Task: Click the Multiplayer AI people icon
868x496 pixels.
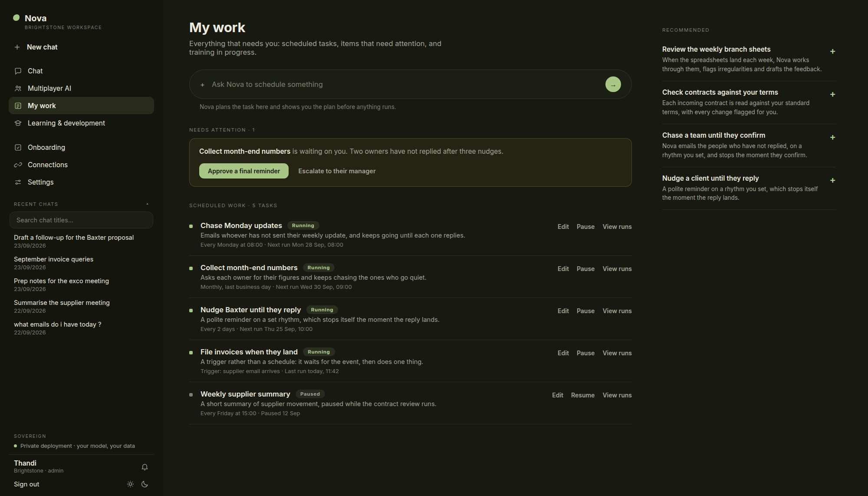Action: 18,88
